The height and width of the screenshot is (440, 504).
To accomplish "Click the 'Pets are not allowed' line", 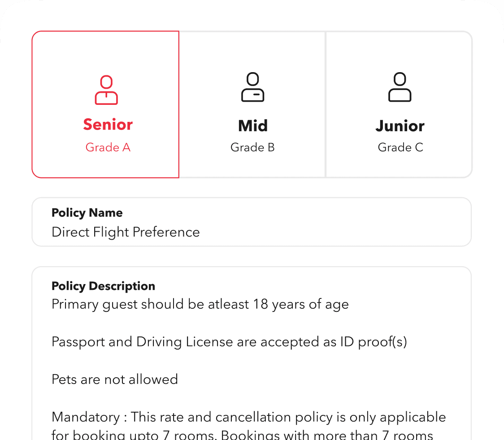I will [115, 380].
